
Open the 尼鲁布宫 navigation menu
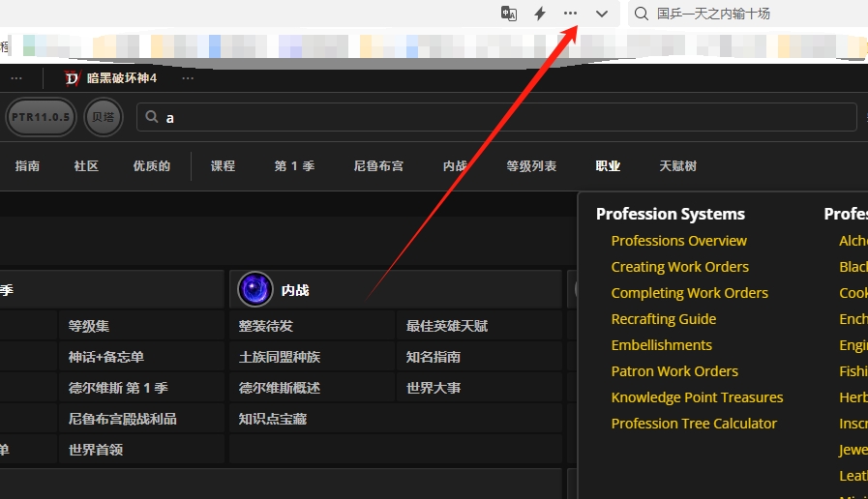pyautogui.click(x=378, y=166)
